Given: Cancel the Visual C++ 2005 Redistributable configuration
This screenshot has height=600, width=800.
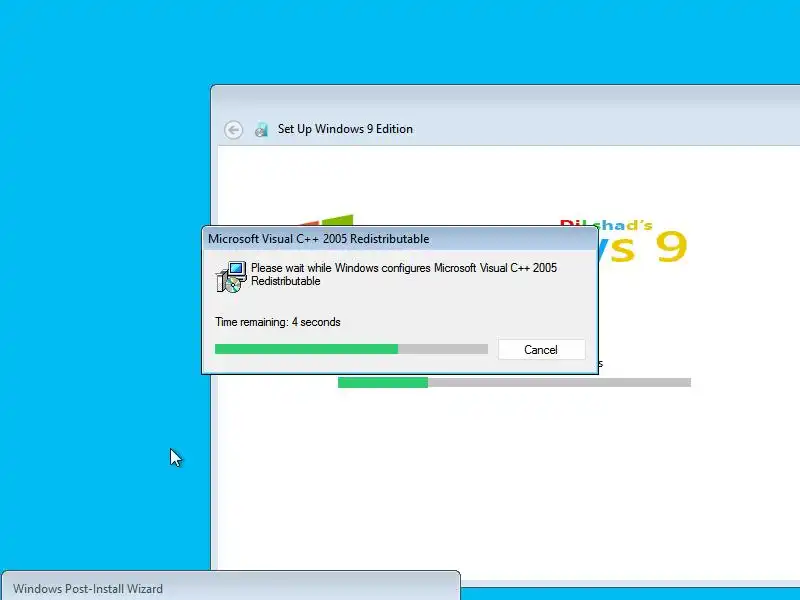Looking at the screenshot, I should tap(541, 349).
